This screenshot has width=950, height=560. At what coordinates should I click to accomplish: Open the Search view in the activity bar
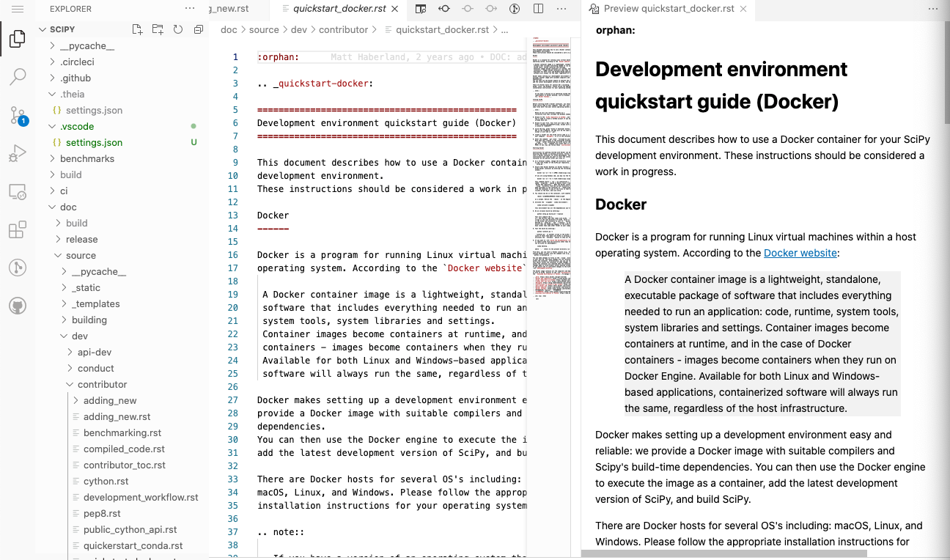click(x=18, y=75)
